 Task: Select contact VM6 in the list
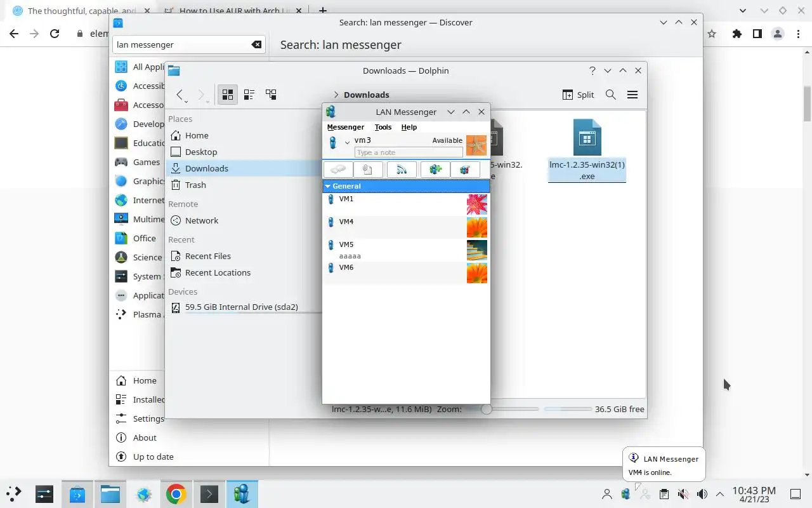[x=406, y=273]
